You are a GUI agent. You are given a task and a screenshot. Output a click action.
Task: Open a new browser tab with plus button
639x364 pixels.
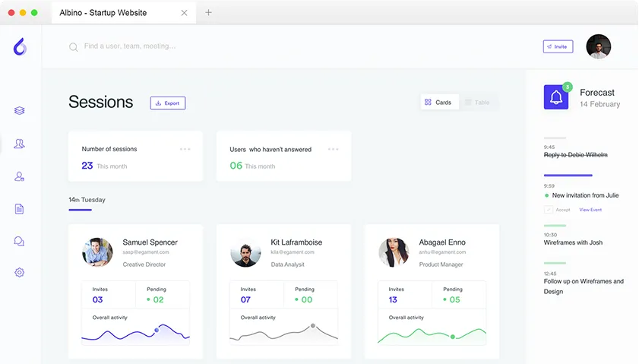[x=209, y=12]
